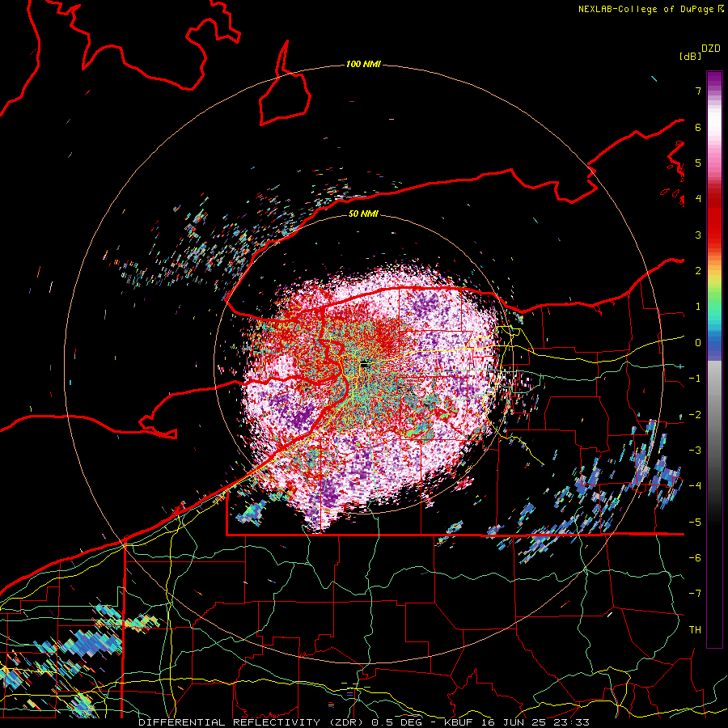
Task: Click the ZDR color scale bar
Action: pyautogui.click(x=714, y=359)
